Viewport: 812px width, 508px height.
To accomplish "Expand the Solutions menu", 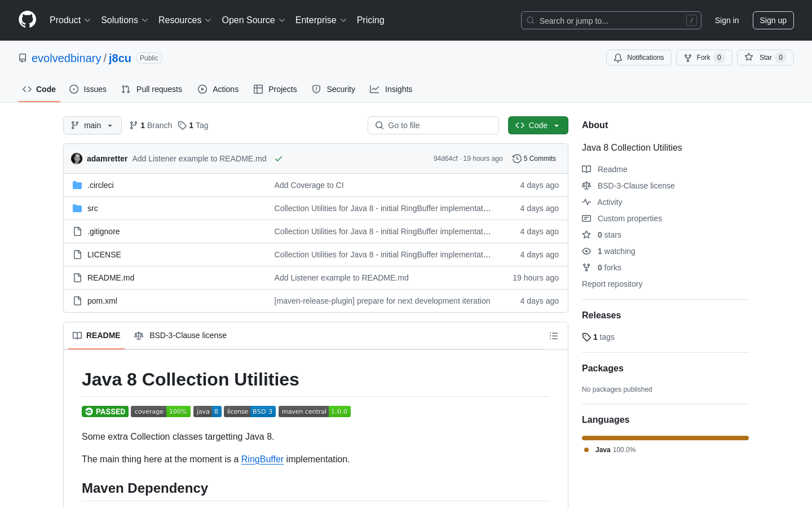I will tap(125, 20).
